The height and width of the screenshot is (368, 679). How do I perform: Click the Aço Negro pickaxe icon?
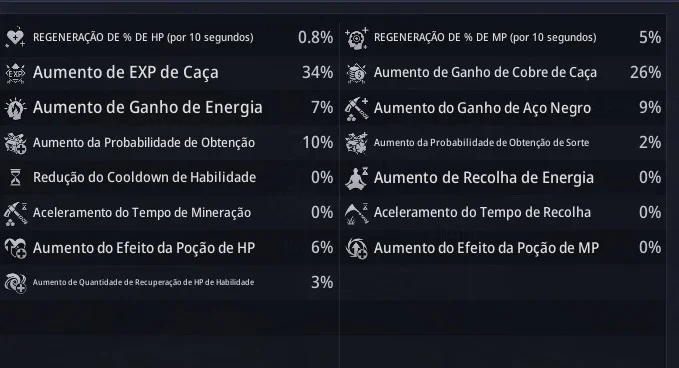pos(356,108)
